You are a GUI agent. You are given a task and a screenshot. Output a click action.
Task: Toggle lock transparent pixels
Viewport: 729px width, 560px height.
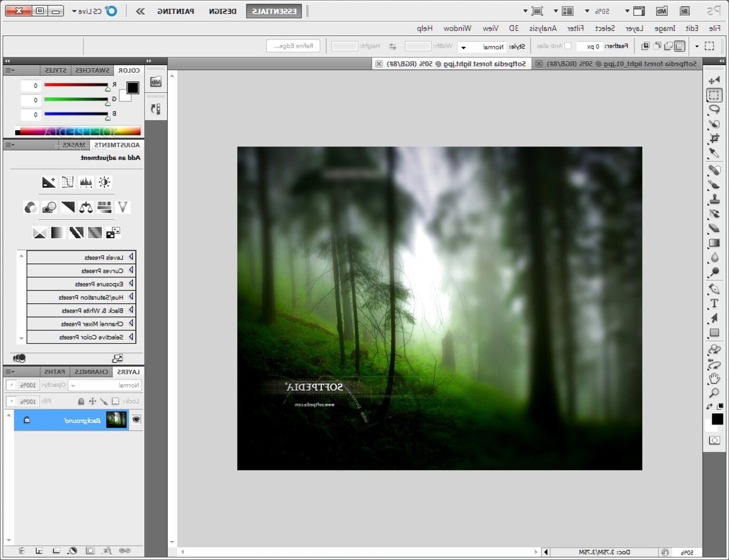point(116,401)
